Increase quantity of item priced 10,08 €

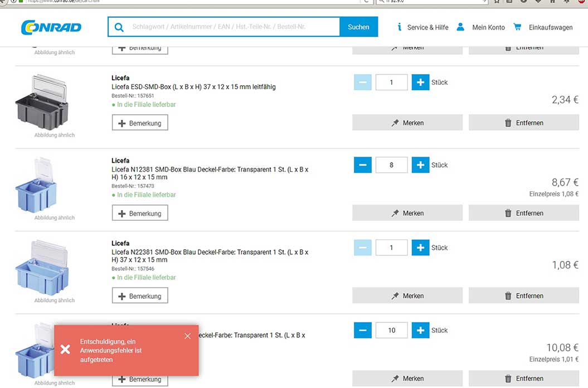[x=420, y=330]
